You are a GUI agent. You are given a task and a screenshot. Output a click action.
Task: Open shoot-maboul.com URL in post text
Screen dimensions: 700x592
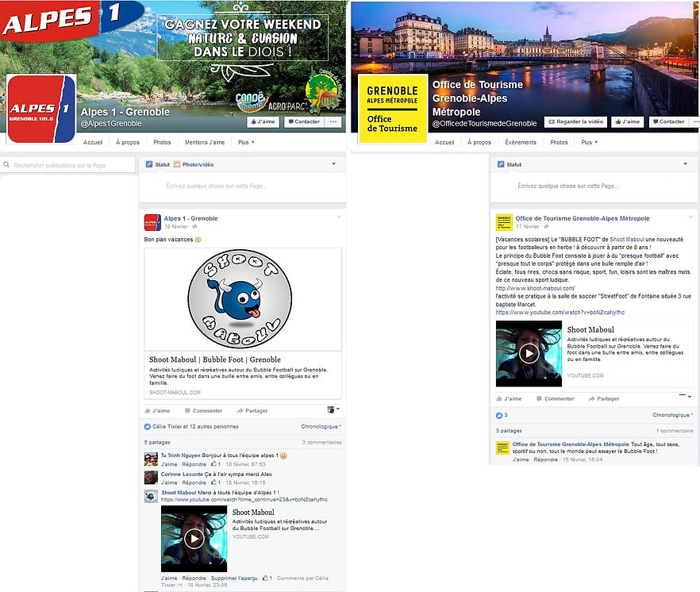pyautogui.click(x=535, y=288)
